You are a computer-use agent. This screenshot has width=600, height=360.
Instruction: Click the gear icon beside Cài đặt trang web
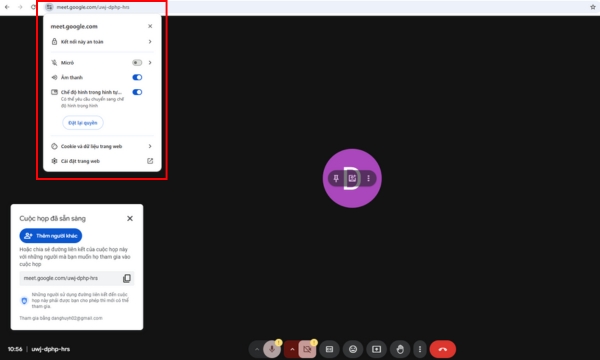click(54, 161)
